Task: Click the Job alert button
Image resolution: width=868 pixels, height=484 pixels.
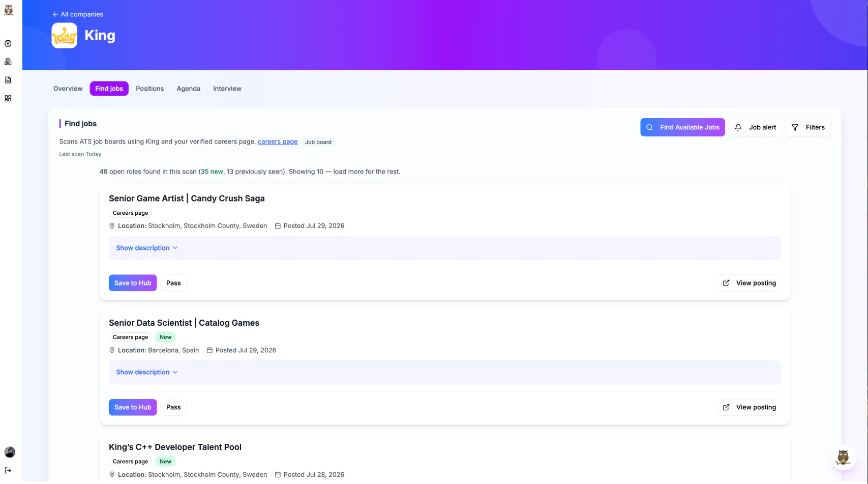Action: 755,127
